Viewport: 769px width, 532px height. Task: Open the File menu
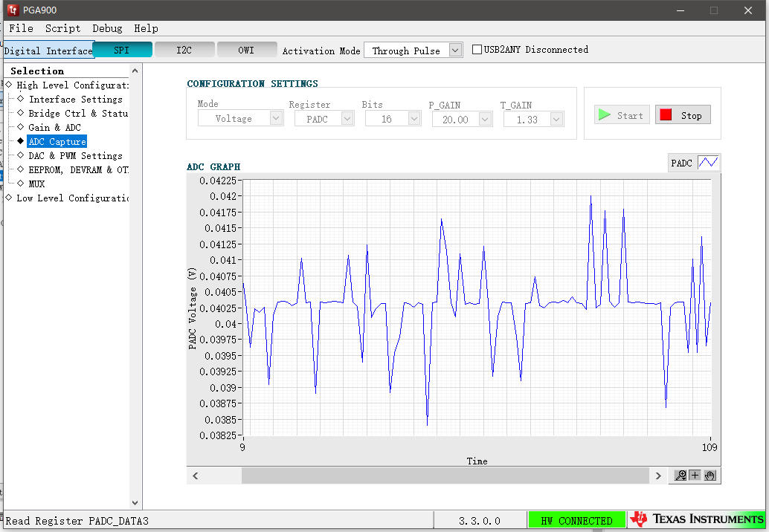(21, 28)
